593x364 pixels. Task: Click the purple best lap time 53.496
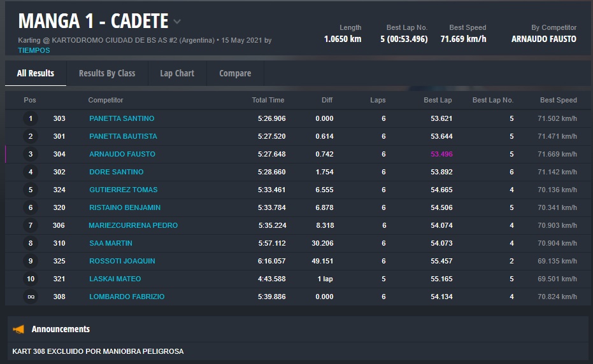point(441,154)
